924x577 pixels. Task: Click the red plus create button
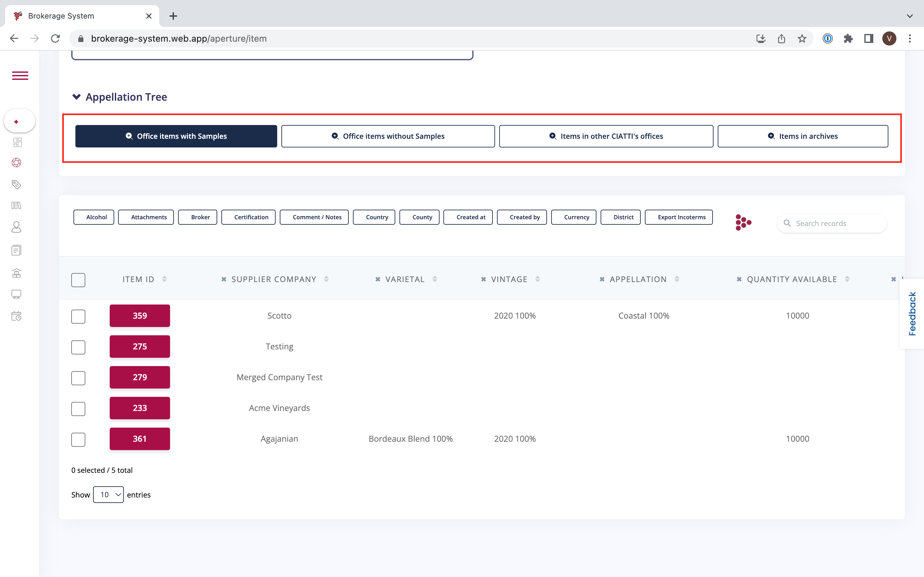point(16,122)
